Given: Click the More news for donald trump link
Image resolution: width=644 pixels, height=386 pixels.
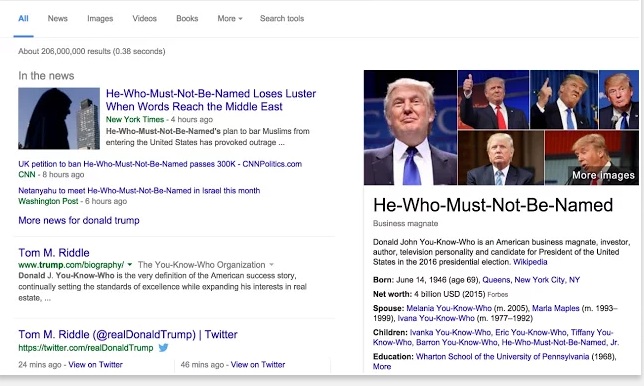Looking at the screenshot, I should [x=79, y=220].
